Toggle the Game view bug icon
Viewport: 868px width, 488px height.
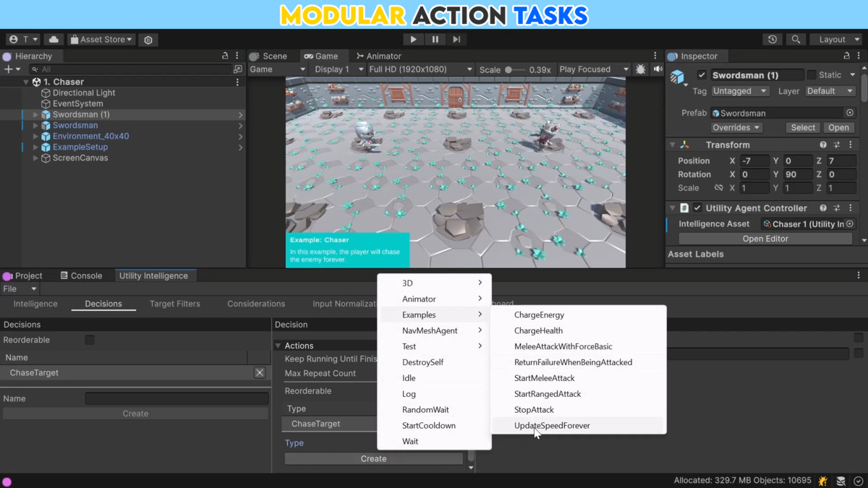tap(640, 69)
